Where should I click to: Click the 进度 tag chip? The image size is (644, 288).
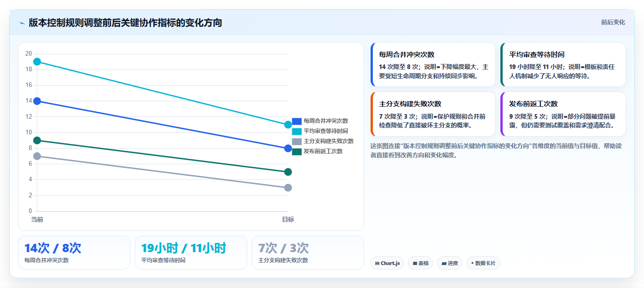(x=450, y=263)
